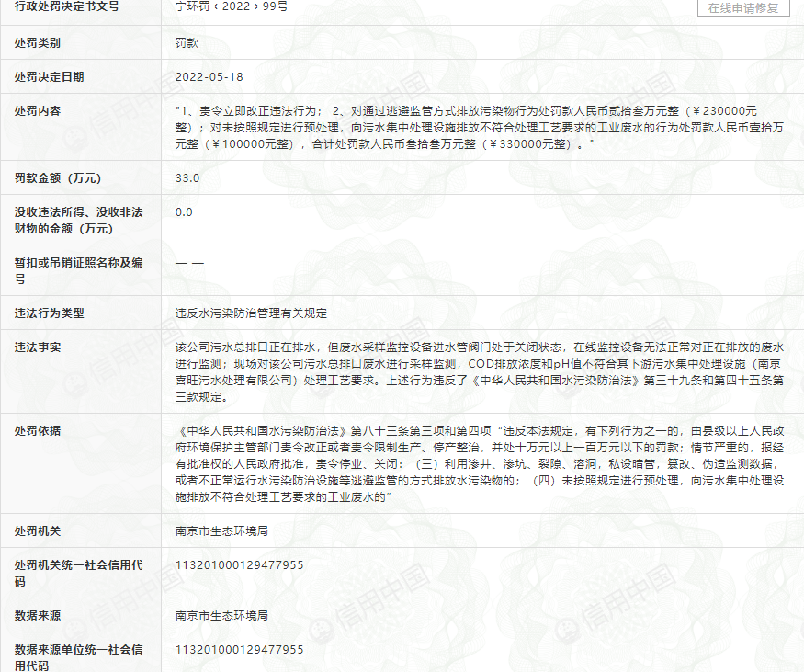
Task: Click the 处罚机关统一社会信用代码 label
Action: point(78,573)
